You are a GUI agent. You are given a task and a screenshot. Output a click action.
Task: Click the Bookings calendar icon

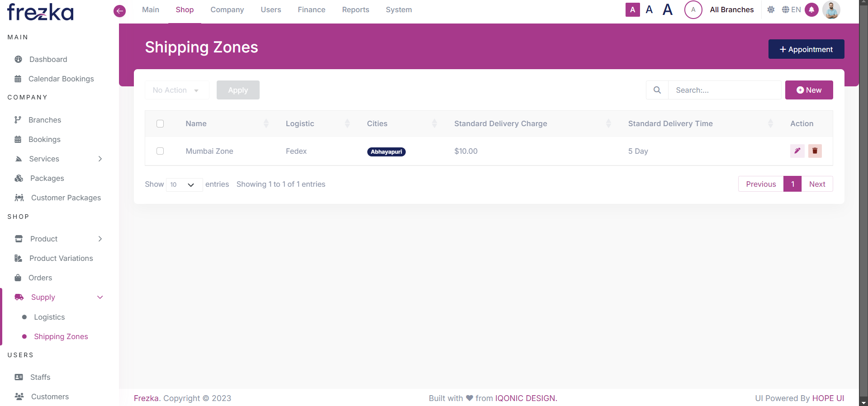(x=18, y=139)
